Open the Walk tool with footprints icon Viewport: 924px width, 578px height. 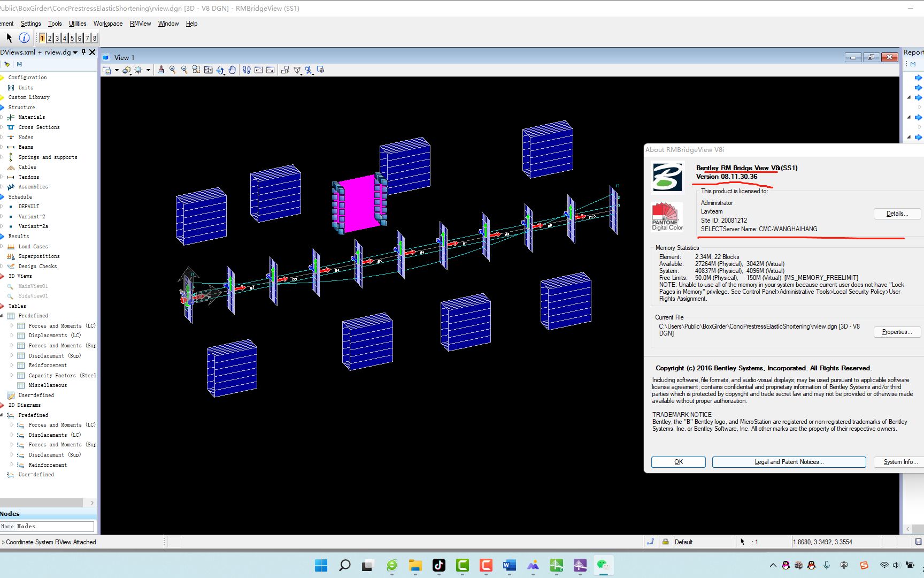click(x=247, y=70)
